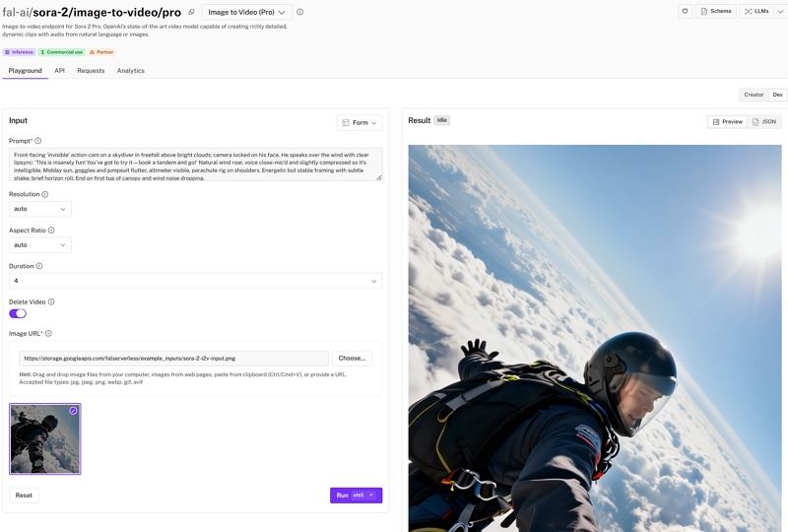This screenshot has width=788, height=532.
Task: Show the Image URL info icon
Action: tap(48, 333)
